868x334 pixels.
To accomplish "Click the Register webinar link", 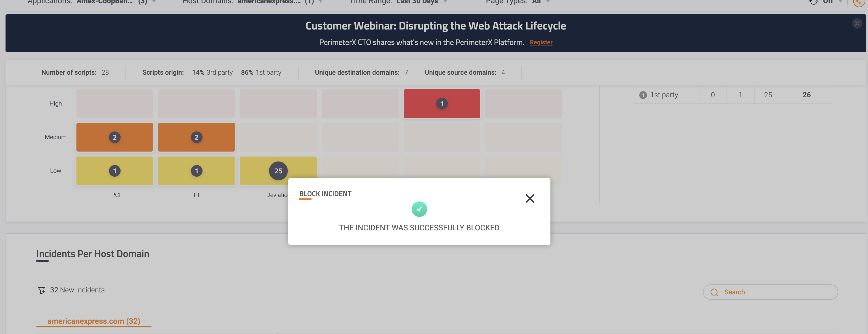I will pyautogui.click(x=541, y=42).
